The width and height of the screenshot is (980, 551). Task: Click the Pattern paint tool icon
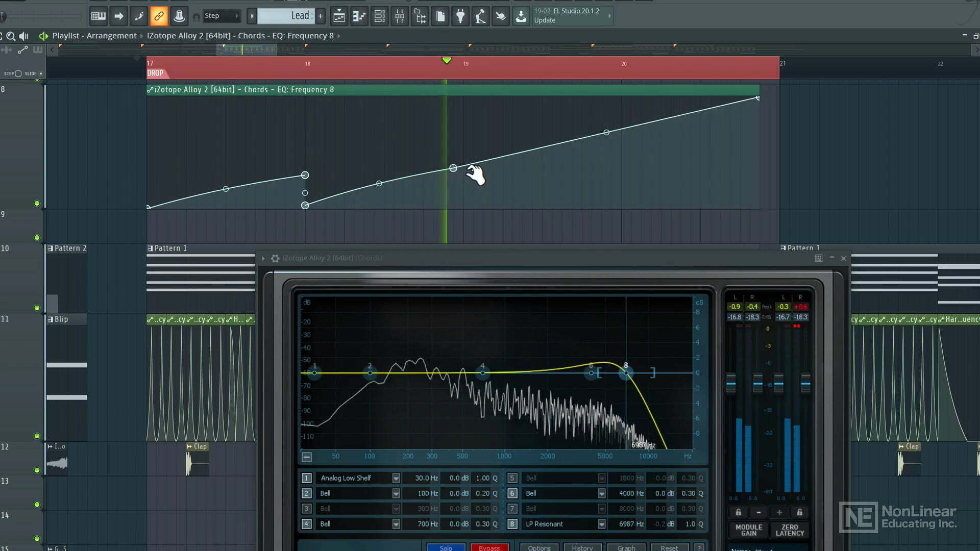tap(139, 15)
